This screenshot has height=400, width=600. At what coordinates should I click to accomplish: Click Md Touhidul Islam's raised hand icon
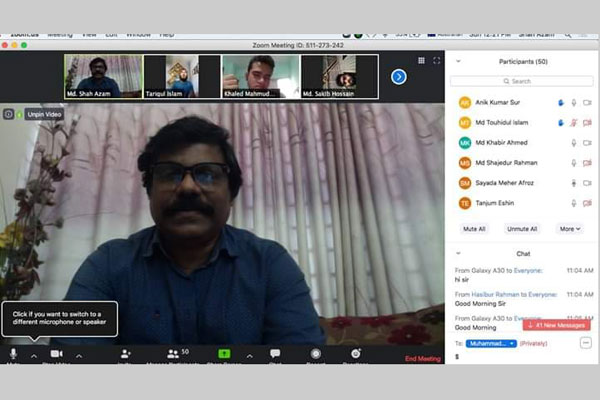[561, 123]
